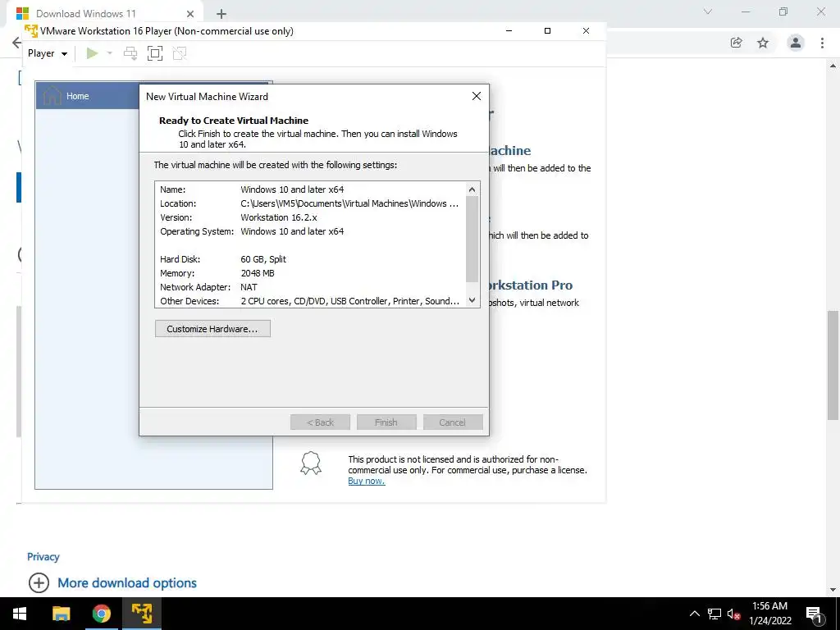Click the Location path in settings list

(x=349, y=203)
